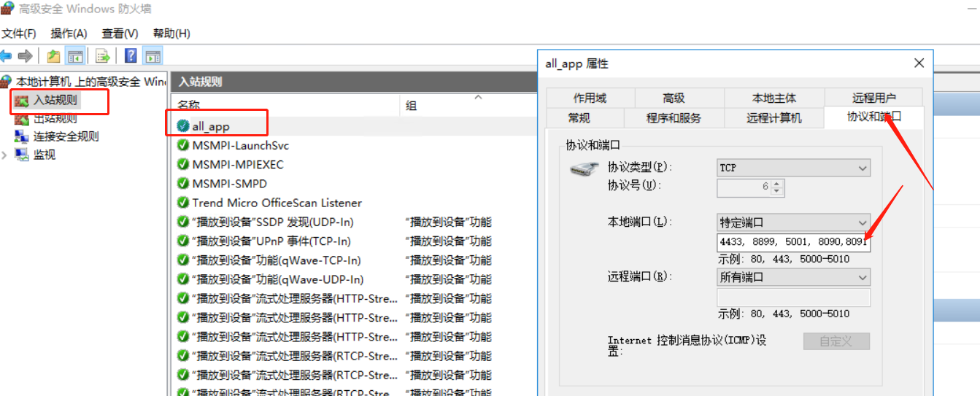This screenshot has height=396, width=980.
Task: Select the MSMPI-LaunchSvc inbound rule
Action: [x=240, y=146]
